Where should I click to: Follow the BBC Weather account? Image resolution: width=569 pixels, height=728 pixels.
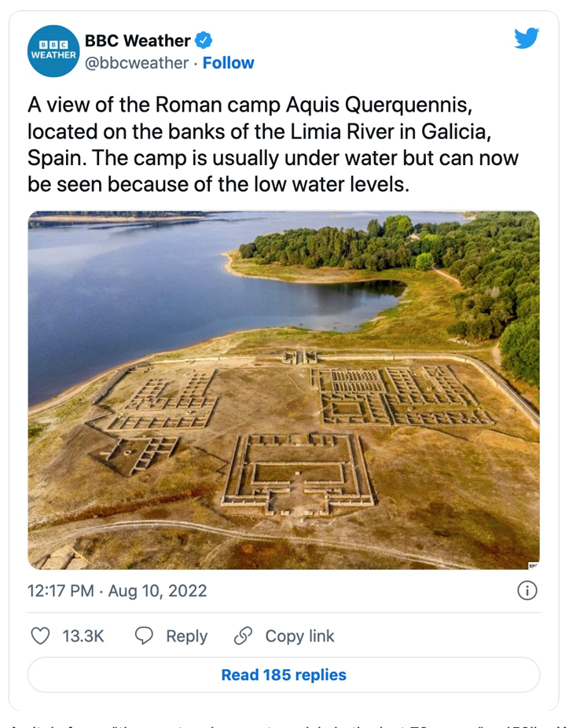pyautogui.click(x=228, y=63)
